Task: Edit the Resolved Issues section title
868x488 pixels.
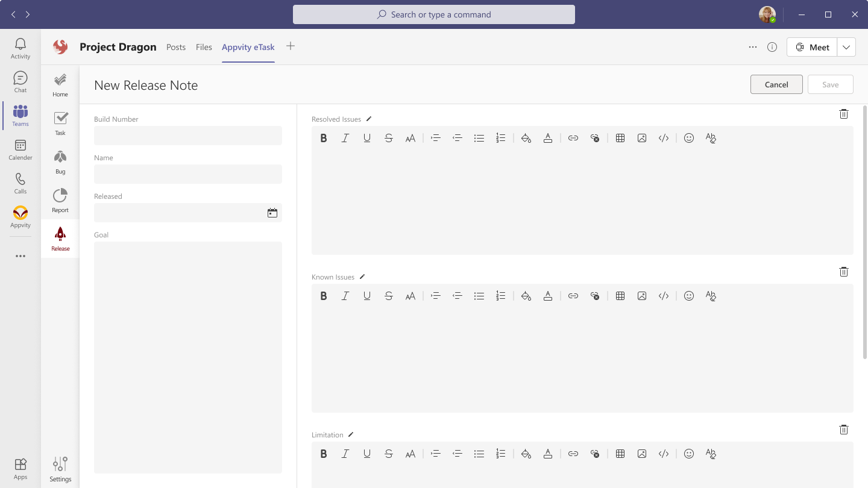Action: pyautogui.click(x=368, y=119)
